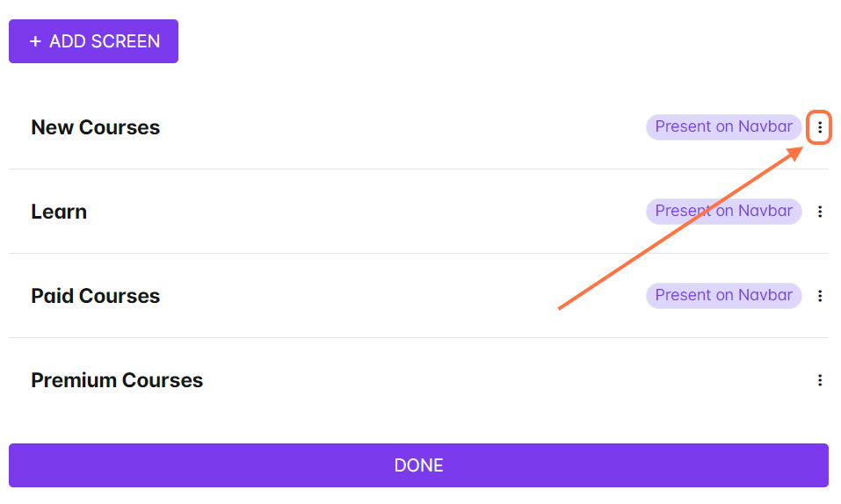841x504 pixels.
Task: Open the three-dot menu for Premium Courses
Action: click(820, 380)
